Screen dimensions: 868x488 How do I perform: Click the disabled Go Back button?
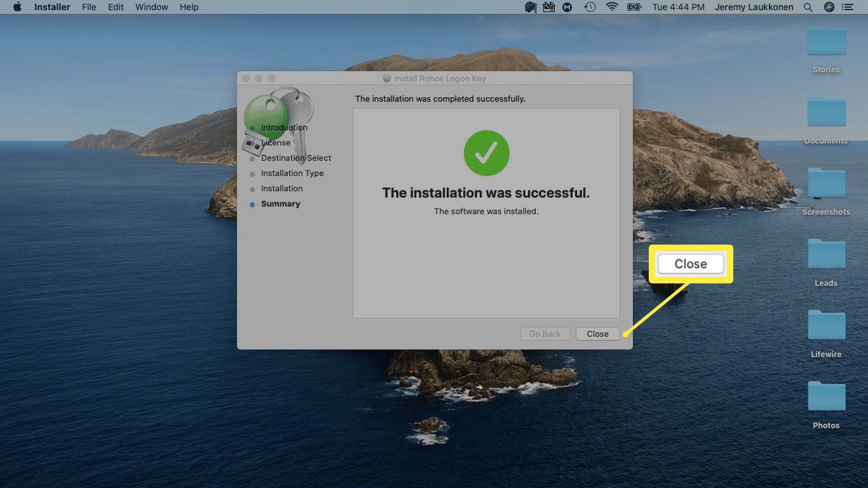pos(545,334)
